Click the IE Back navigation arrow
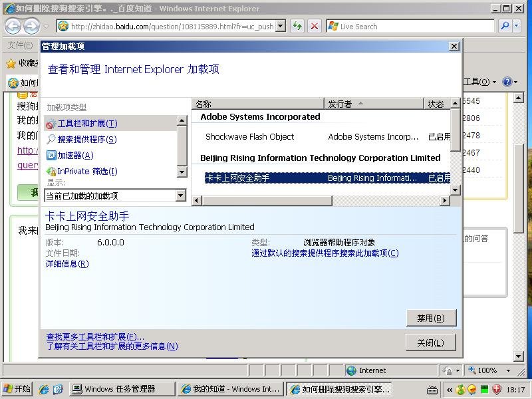532x399 pixels. [x=13, y=27]
